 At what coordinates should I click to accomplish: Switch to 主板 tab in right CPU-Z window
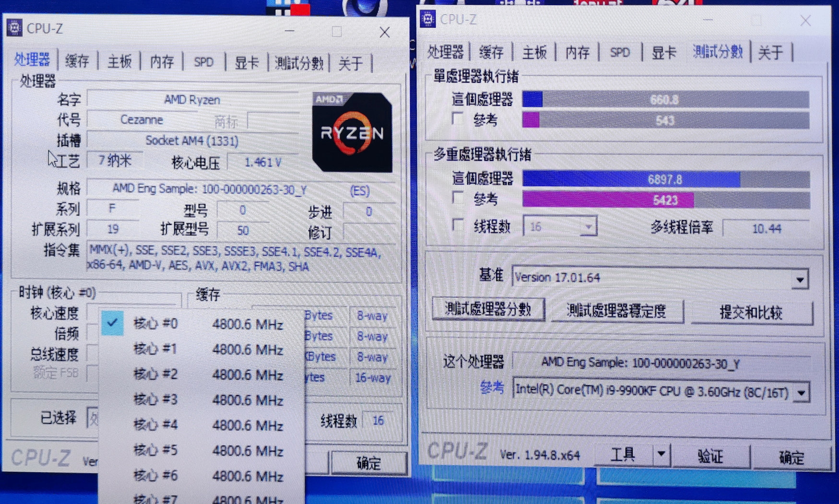534,52
